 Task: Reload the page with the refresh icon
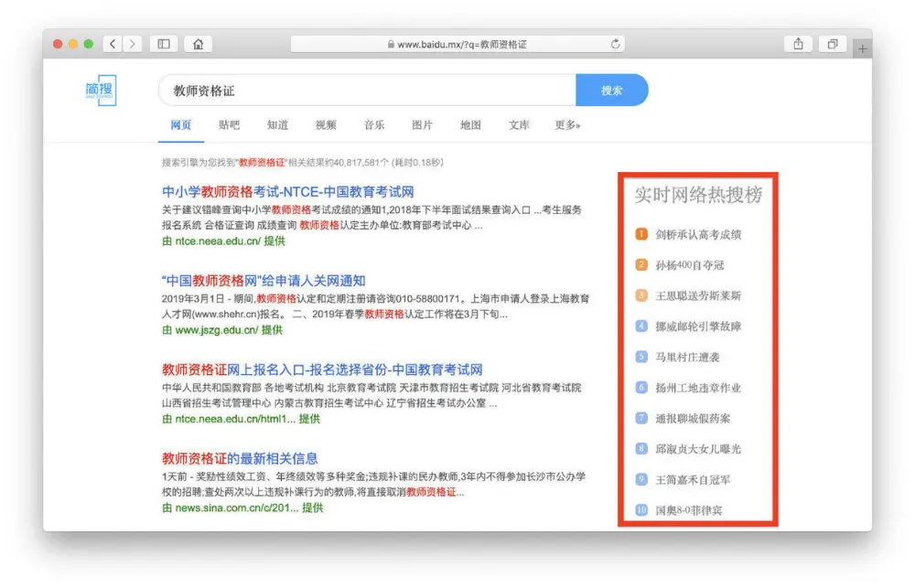coord(615,44)
